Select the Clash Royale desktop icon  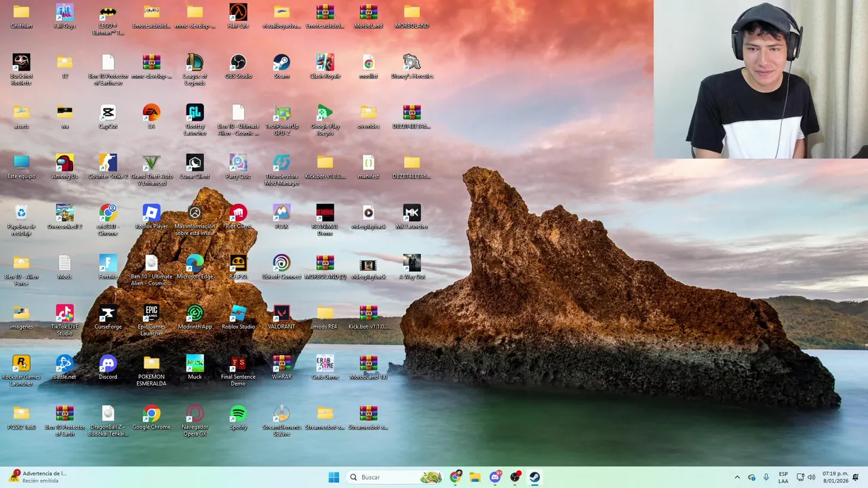point(325,67)
